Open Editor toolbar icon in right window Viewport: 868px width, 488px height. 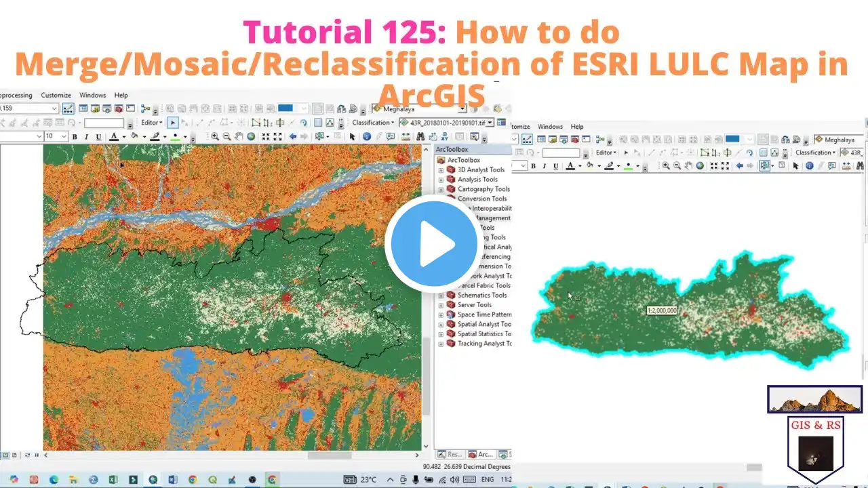(x=527, y=139)
